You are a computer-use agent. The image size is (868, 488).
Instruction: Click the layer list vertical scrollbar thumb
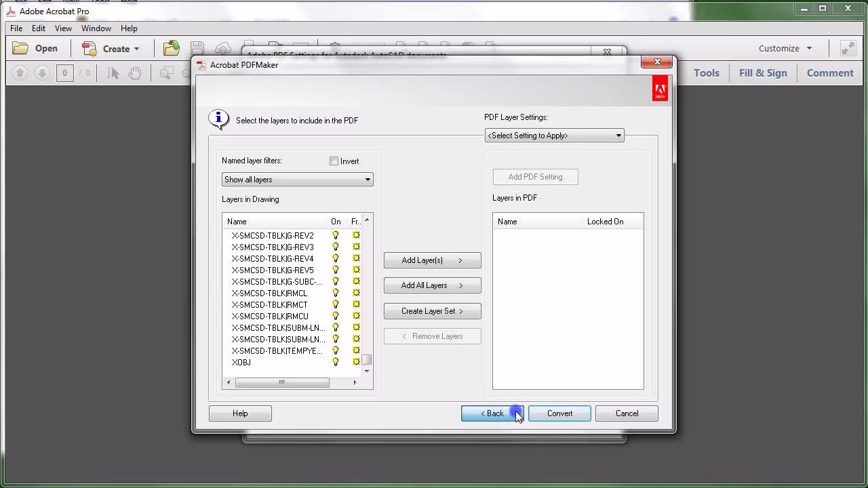[367, 360]
